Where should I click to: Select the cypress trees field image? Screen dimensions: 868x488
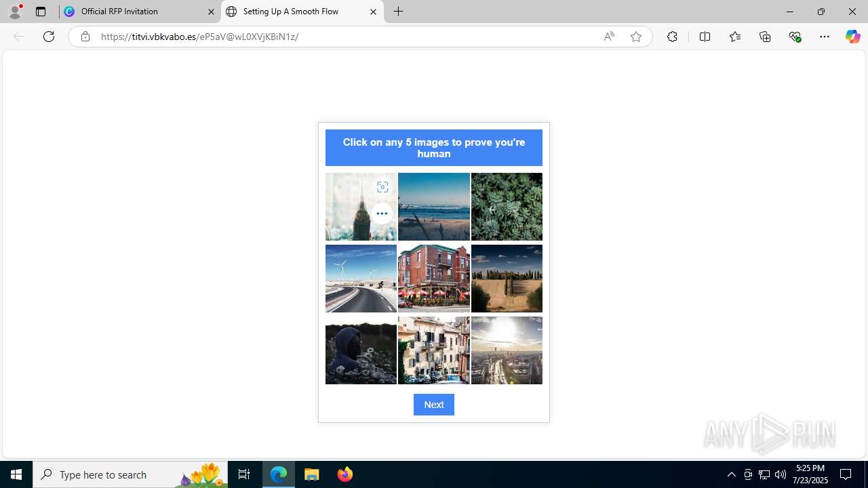(507, 279)
